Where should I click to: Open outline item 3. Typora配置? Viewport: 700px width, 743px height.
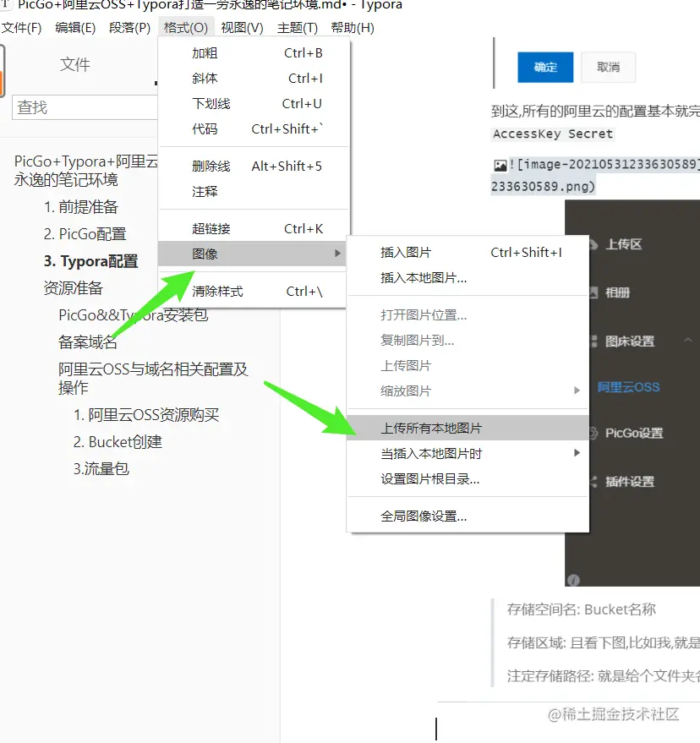point(90,261)
